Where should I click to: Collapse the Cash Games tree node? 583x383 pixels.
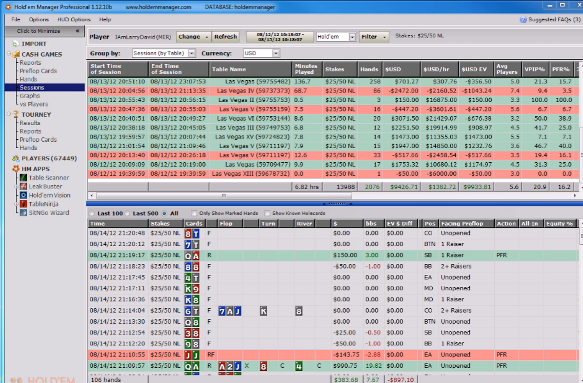pyautogui.click(x=9, y=54)
